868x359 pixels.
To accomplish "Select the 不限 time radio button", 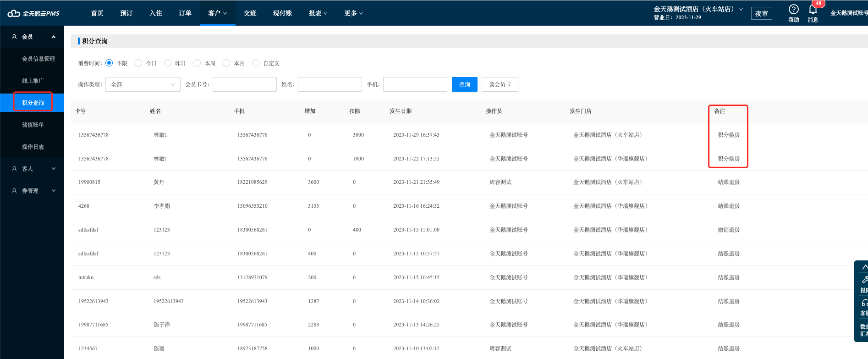I will tap(109, 63).
